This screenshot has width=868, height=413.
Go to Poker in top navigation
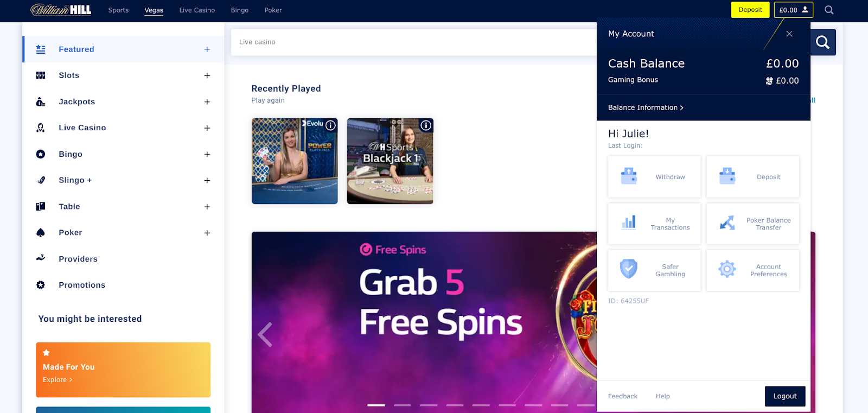(x=273, y=10)
